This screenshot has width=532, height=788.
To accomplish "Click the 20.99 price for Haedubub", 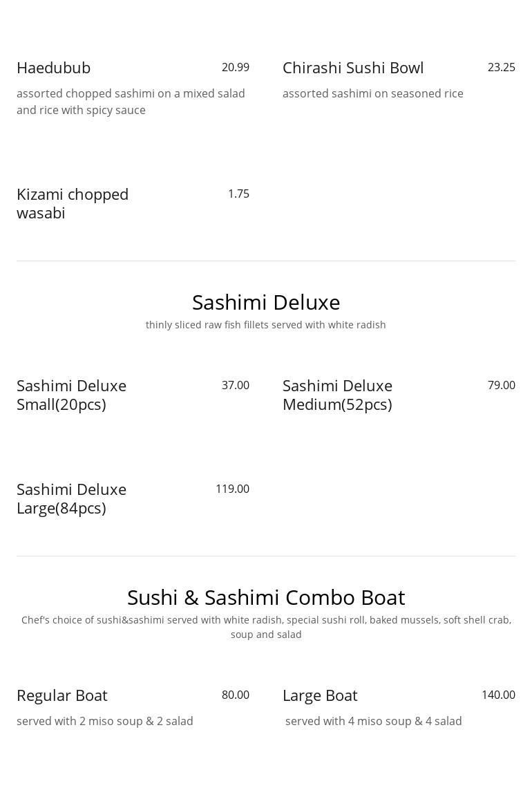I will click(235, 68).
